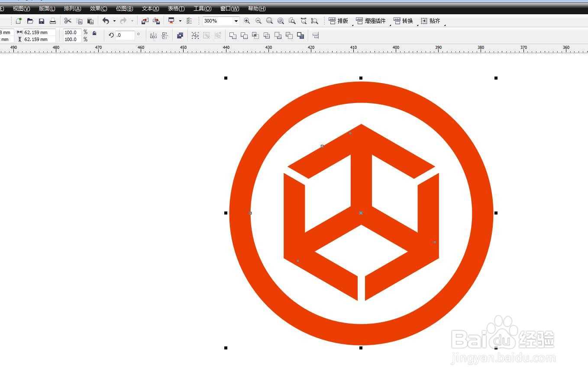Zoom to full page

292,21
